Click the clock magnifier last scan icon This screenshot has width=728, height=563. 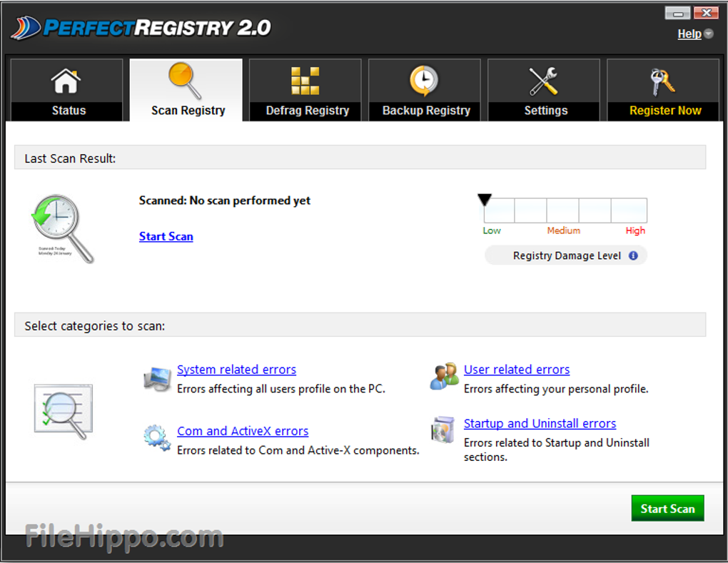[62, 228]
